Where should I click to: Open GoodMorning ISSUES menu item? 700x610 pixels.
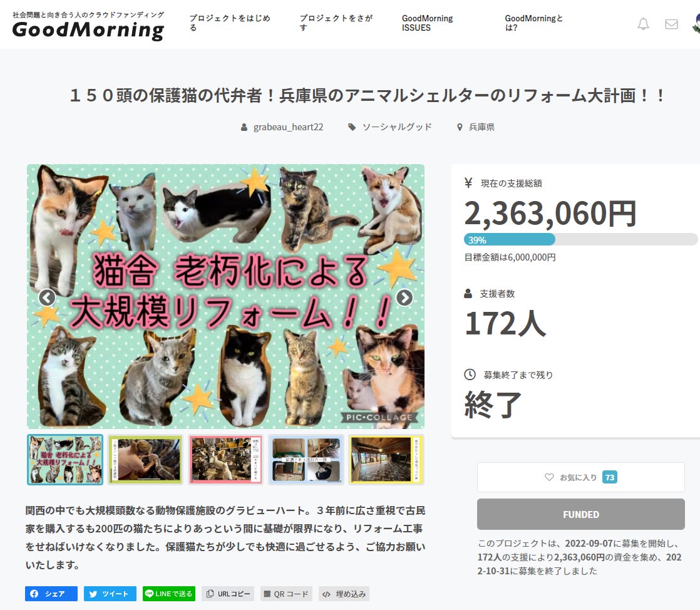pos(427,23)
